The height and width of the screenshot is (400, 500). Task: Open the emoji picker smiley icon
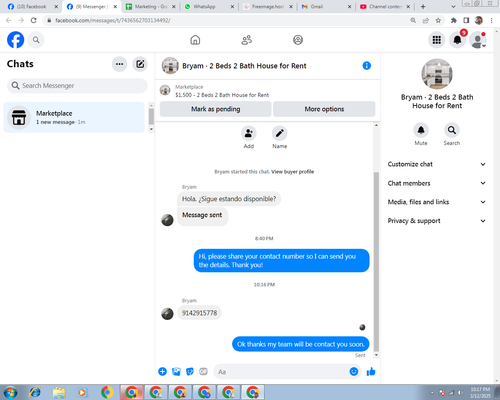[354, 371]
